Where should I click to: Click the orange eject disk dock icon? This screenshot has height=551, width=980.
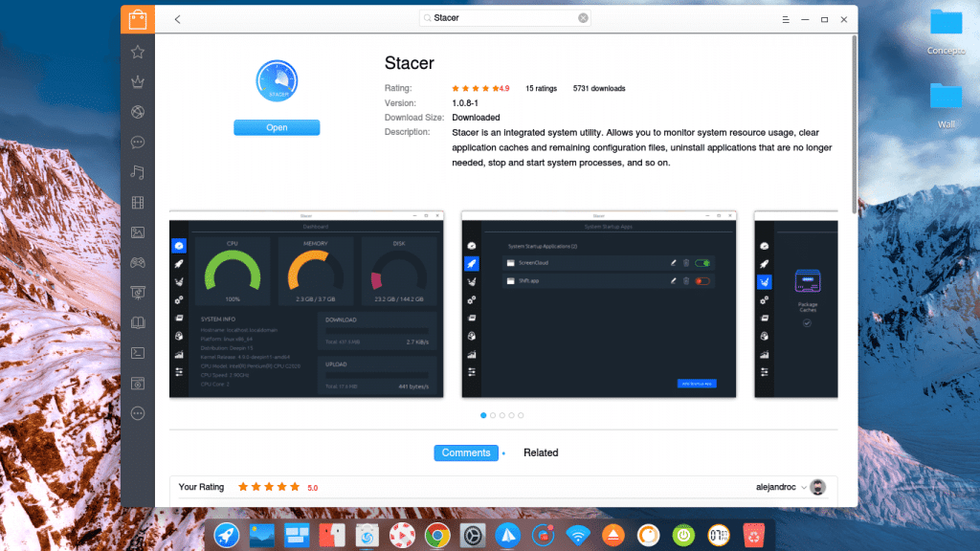click(613, 536)
